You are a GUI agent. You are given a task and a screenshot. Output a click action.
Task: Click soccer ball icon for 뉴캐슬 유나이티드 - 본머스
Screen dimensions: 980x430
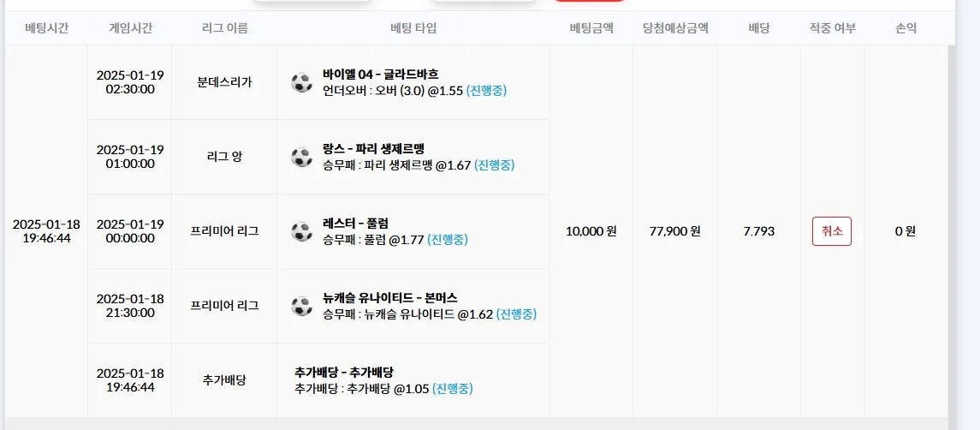point(301,306)
